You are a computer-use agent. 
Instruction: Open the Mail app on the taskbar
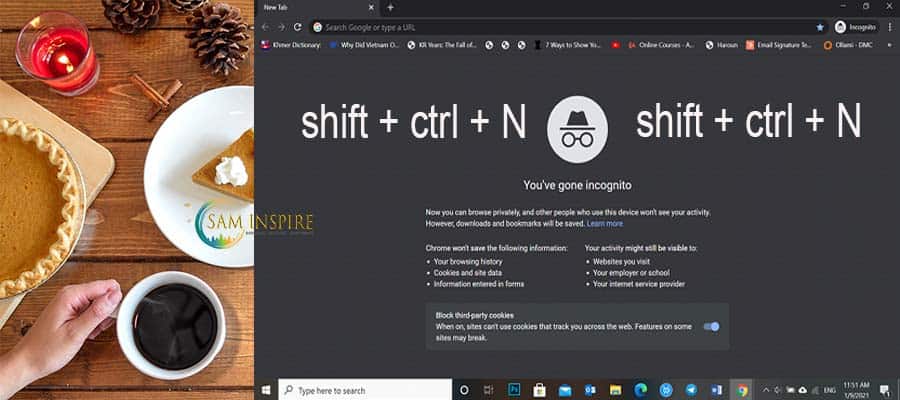pyautogui.click(x=565, y=390)
